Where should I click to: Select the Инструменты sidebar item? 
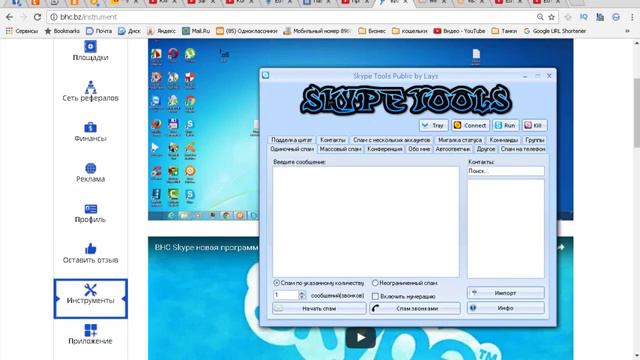(90, 298)
